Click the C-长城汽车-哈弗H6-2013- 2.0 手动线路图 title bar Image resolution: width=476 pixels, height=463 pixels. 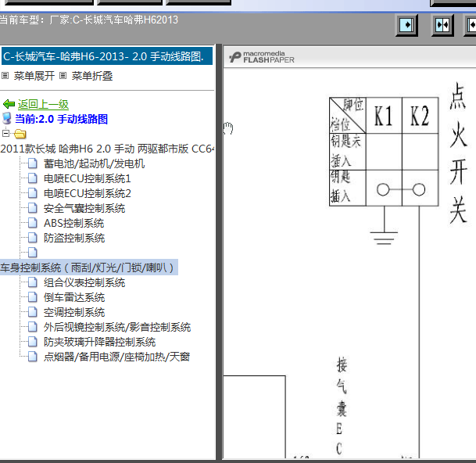pos(107,56)
